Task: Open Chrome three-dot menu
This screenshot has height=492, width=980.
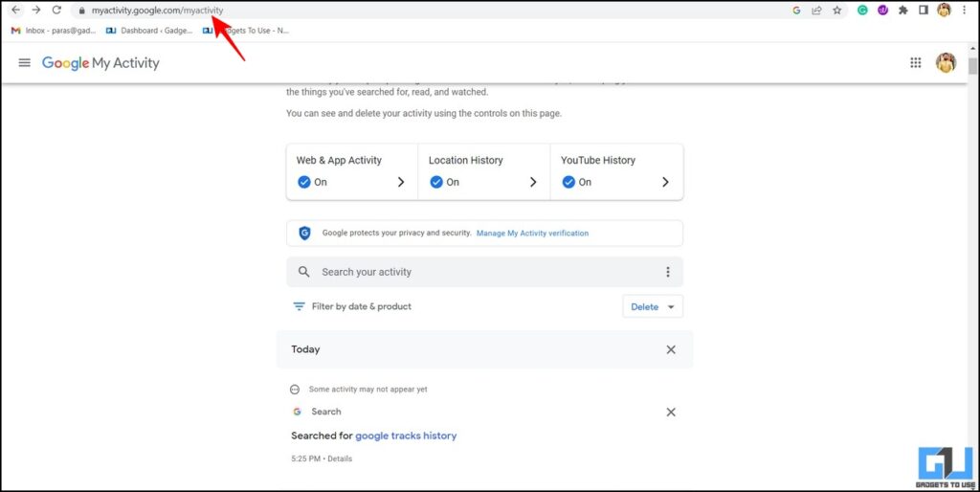Action: coord(966,10)
